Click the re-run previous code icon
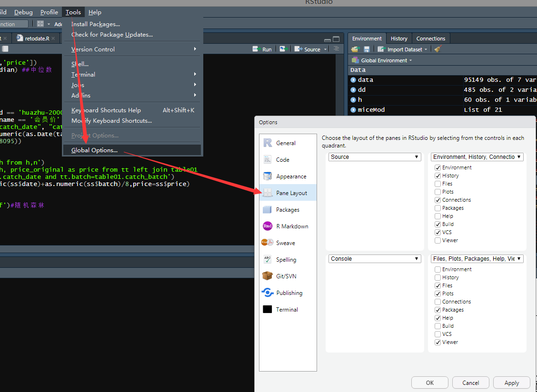 click(x=283, y=49)
